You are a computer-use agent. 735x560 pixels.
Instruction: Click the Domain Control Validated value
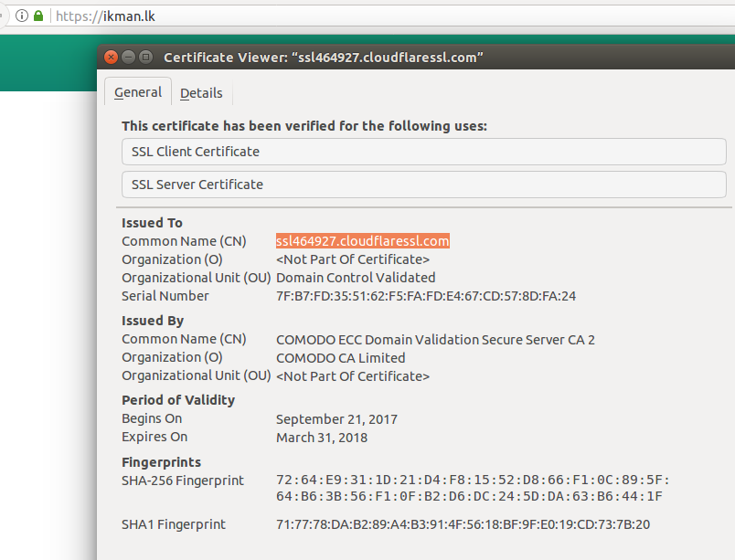click(356, 278)
